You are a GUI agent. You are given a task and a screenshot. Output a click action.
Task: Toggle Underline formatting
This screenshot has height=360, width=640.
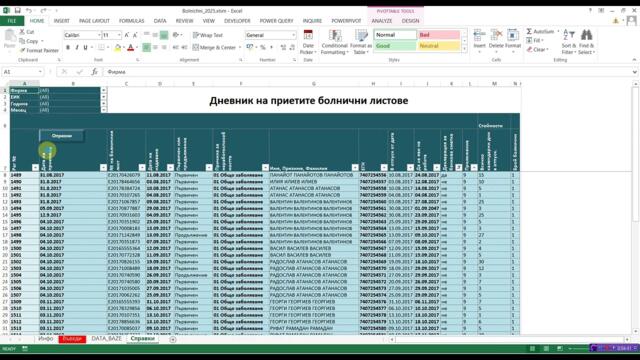coord(85,47)
